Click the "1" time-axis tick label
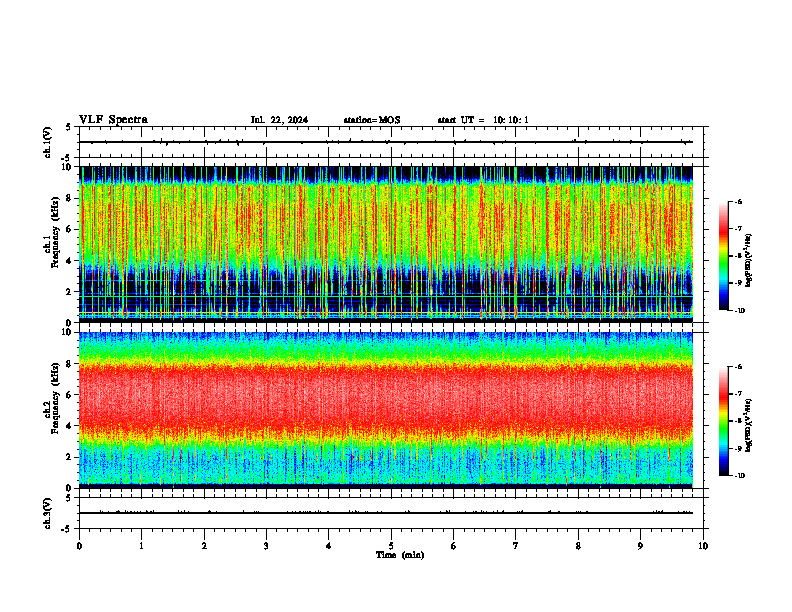Screen dimensions: 792x612 (x=141, y=546)
